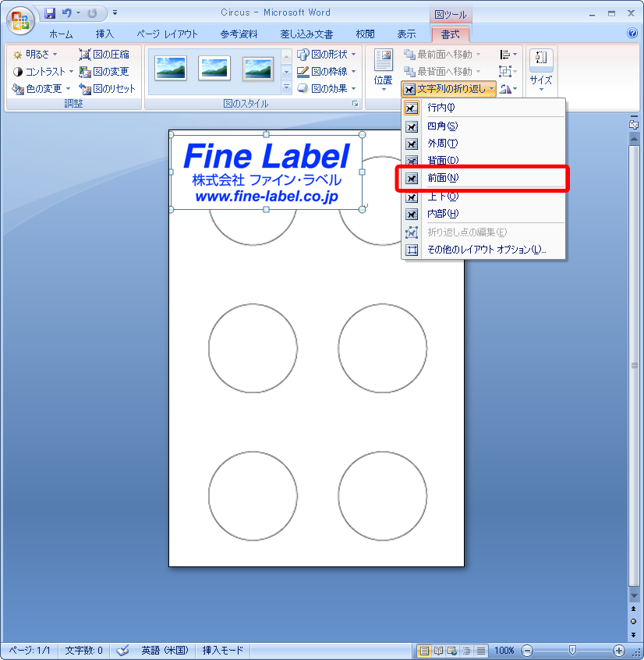Open 図の枠線 picture border dropdown
This screenshot has width=644, height=660.
coord(327,72)
